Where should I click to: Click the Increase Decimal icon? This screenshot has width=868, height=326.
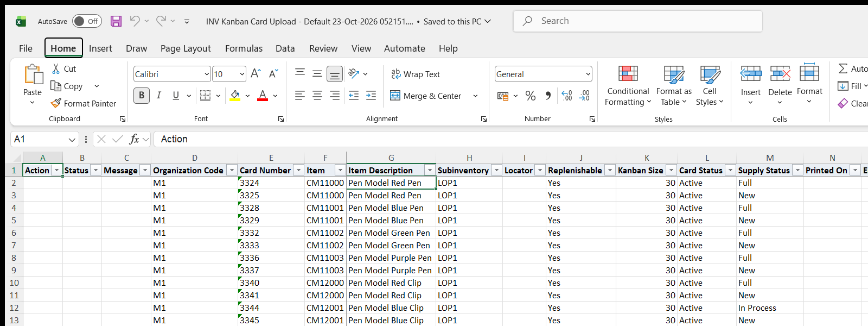567,96
